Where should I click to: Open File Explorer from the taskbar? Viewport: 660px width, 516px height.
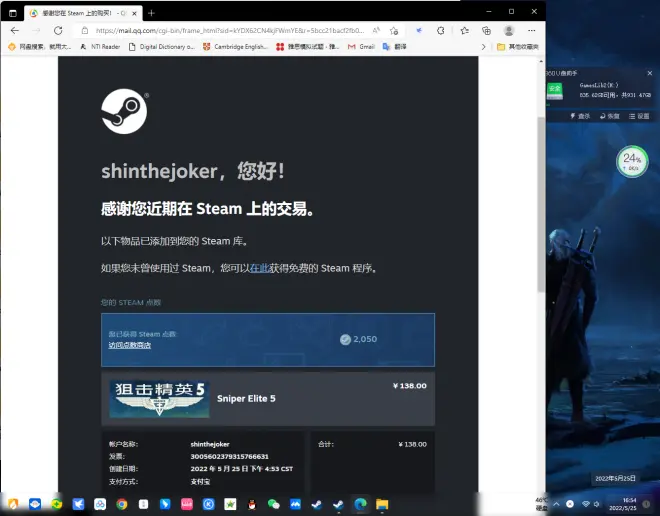pos(382,504)
